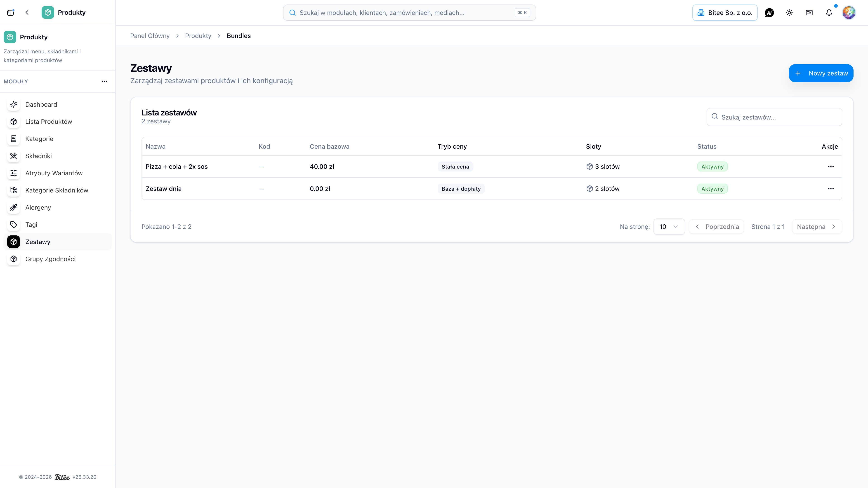
Task: Click the Poprzednia page button
Action: pos(716,227)
